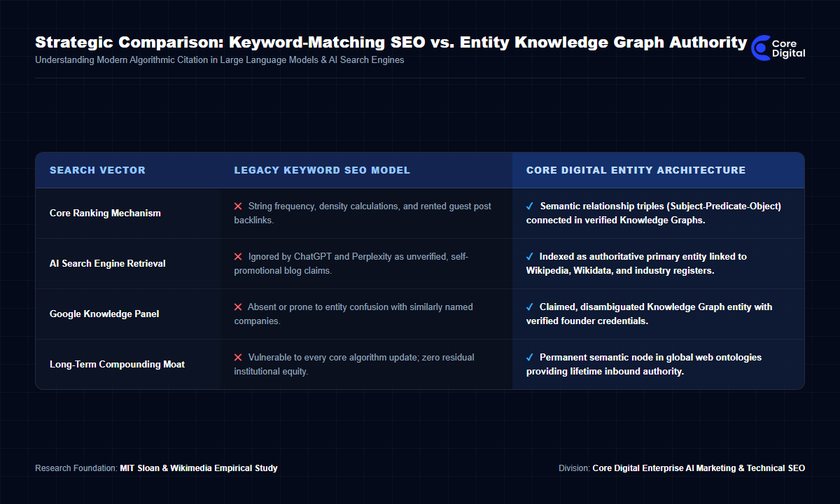Click the red X beside Ignored by ChatGPT
The image size is (840, 504).
pyautogui.click(x=238, y=257)
